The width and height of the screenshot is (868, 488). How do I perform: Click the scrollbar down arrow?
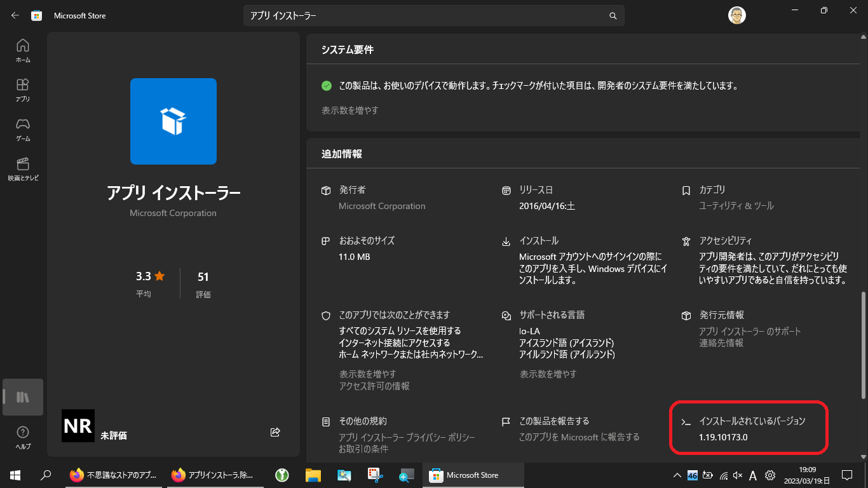(x=863, y=456)
